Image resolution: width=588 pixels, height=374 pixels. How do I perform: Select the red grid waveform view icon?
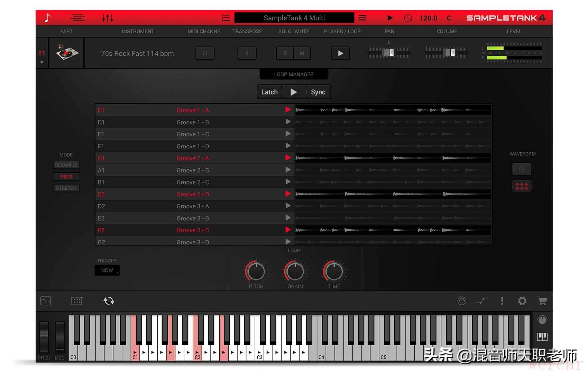tap(522, 187)
